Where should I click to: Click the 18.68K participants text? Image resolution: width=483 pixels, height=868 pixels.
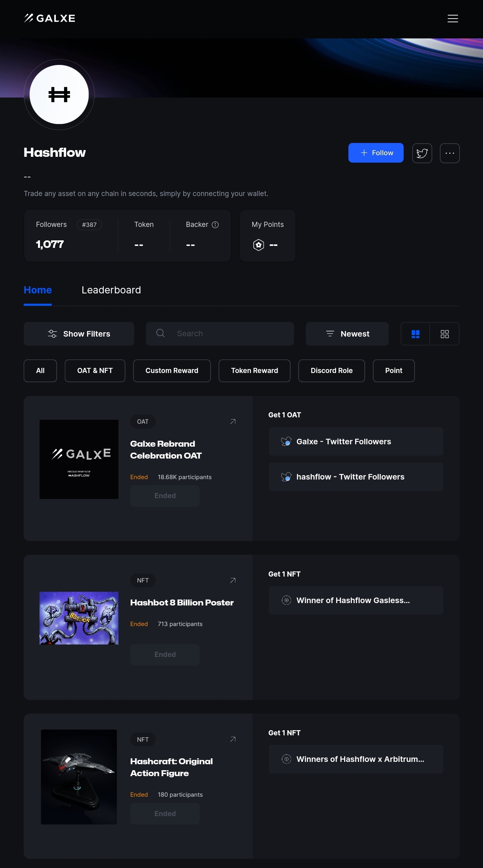pos(184,477)
